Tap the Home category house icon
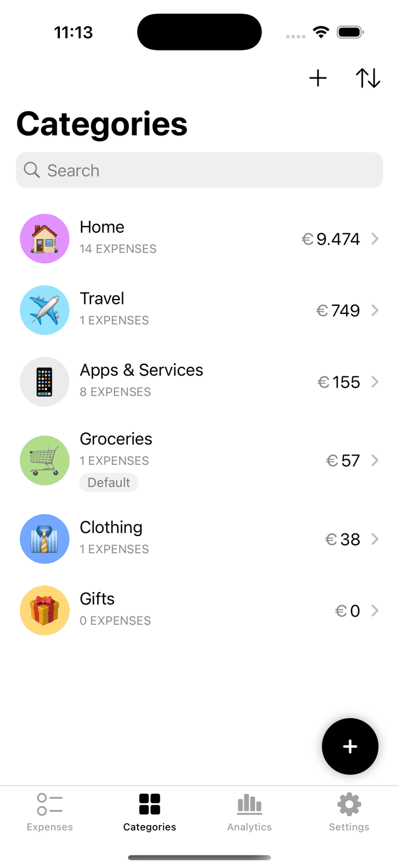The image size is (399, 868). point(44,238)
